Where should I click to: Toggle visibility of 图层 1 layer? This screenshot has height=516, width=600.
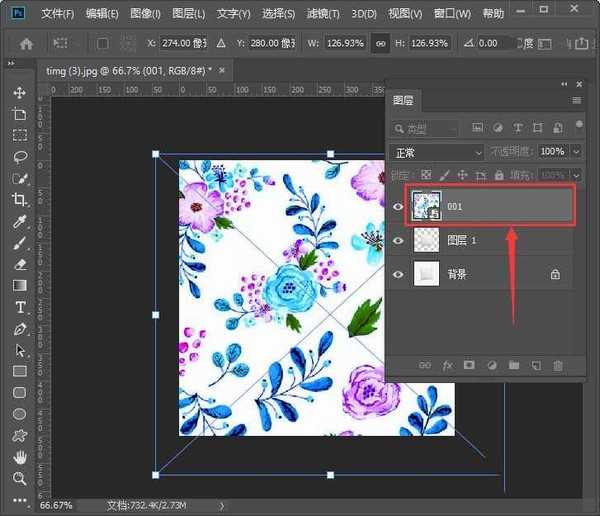(x=398, y=240)
